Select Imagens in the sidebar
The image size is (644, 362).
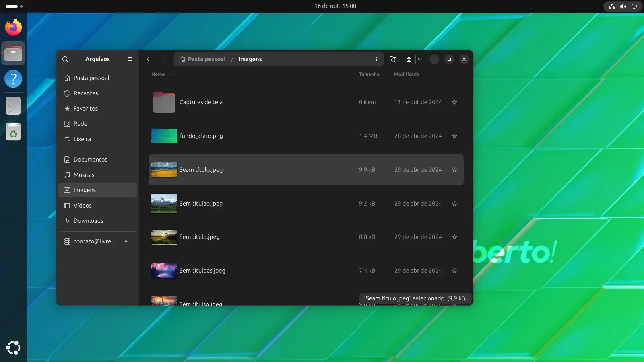97,190
